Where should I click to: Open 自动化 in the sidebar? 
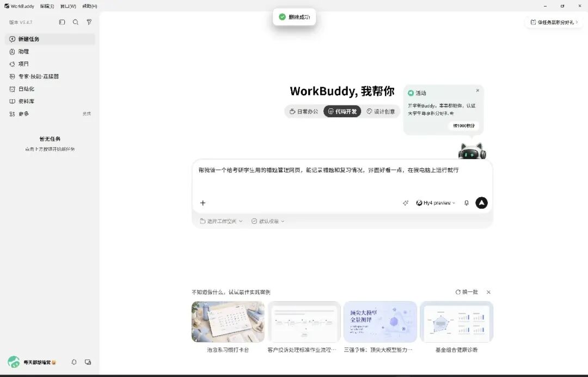[50, 89]
